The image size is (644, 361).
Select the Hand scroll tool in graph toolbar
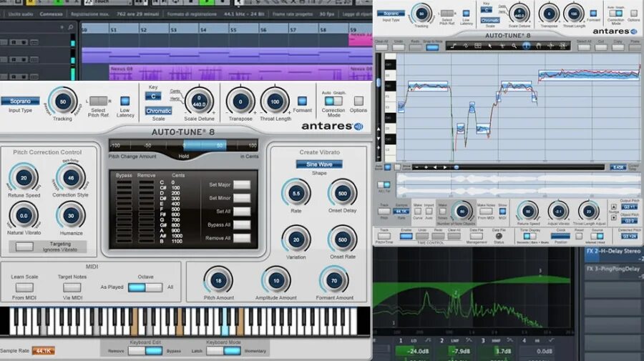pyautogui.click(x=538, y=46)
